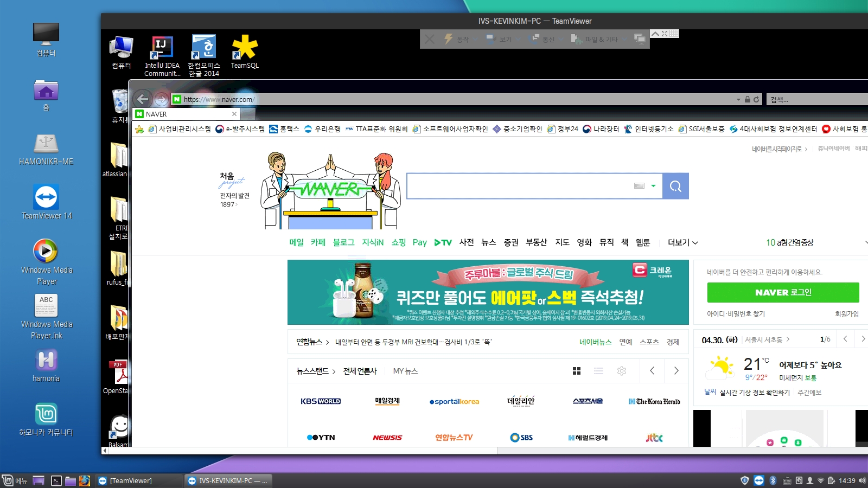This screenshot has width=868, height=488.
Task: Expand the 더보기 menu on Naver
Action: 682,242
